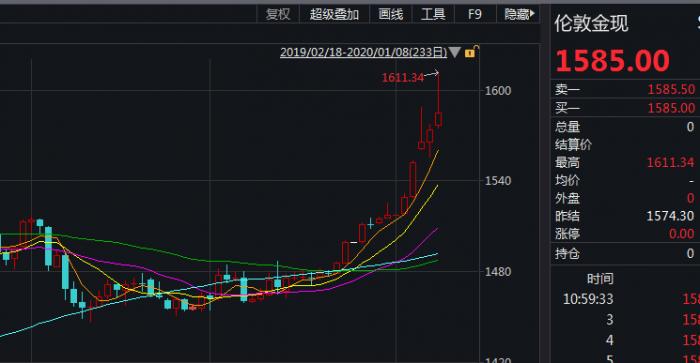The height and width of the screenshot is (363, 700).
Task: Open the 复权 menu
Action: point(278,14)
